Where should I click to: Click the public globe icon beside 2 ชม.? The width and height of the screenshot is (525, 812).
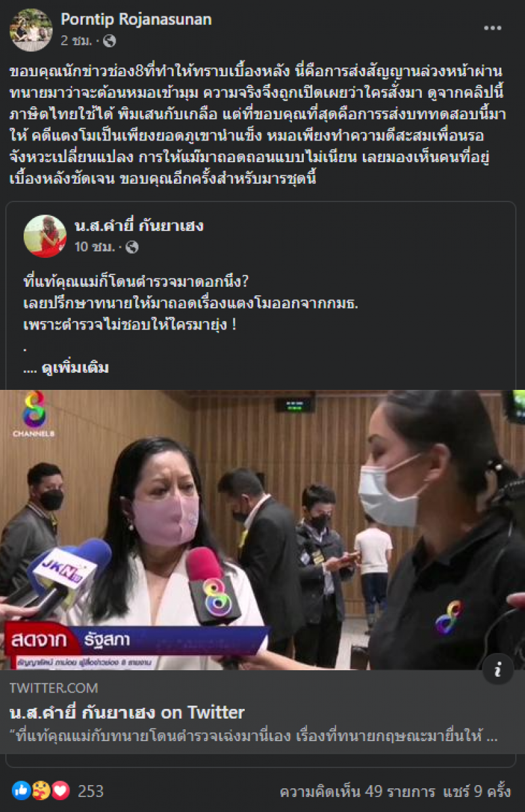pos(110,41)
